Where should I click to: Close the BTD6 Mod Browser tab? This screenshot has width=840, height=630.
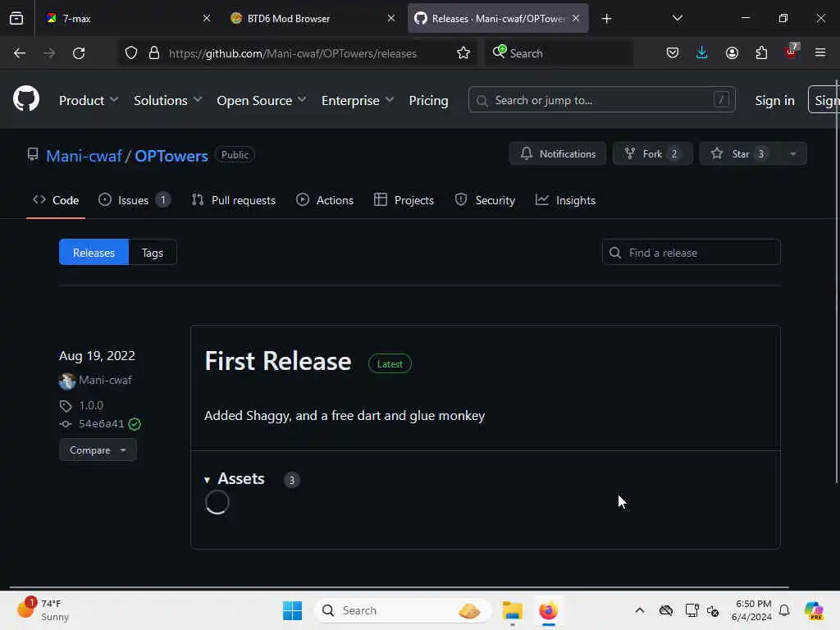(x=391, y=18)
